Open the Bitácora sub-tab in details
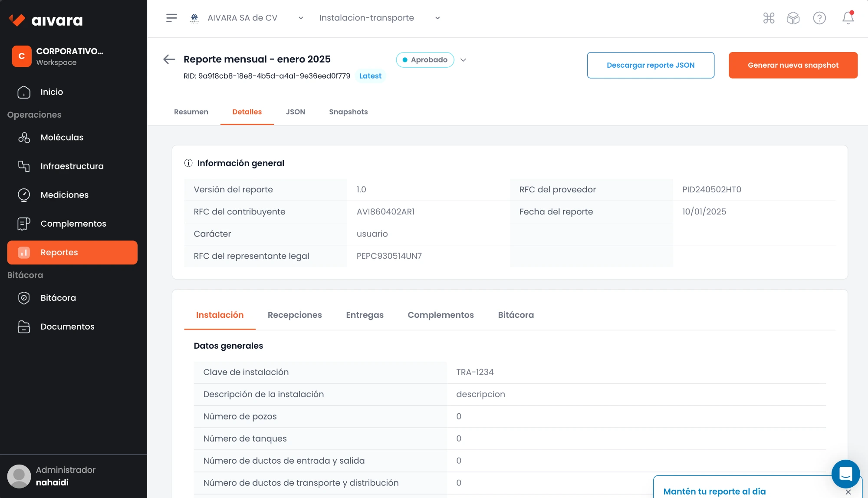868x498 pixels. click(516, 315)
